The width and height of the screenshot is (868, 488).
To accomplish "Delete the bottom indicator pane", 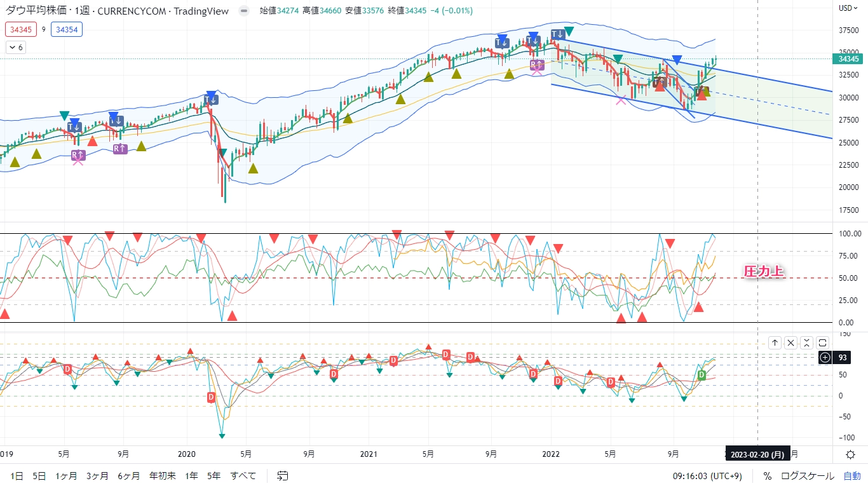I will tap(790, 343).
